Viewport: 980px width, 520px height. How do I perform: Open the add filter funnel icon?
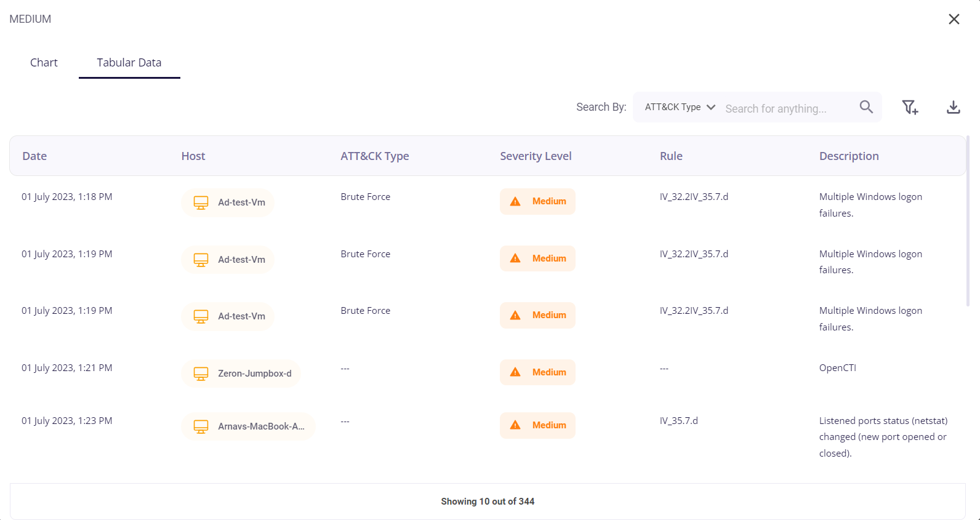click(910, 108)
